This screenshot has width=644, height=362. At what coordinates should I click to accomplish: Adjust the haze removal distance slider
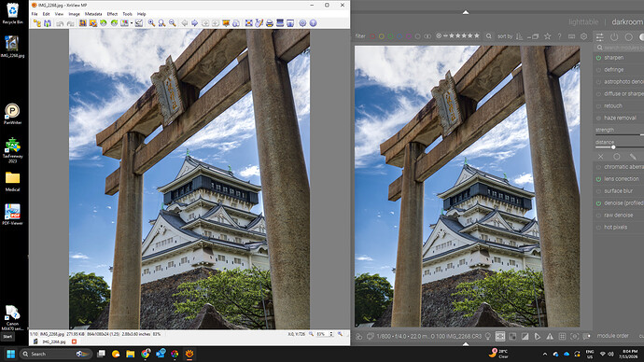tap(620, 147)
